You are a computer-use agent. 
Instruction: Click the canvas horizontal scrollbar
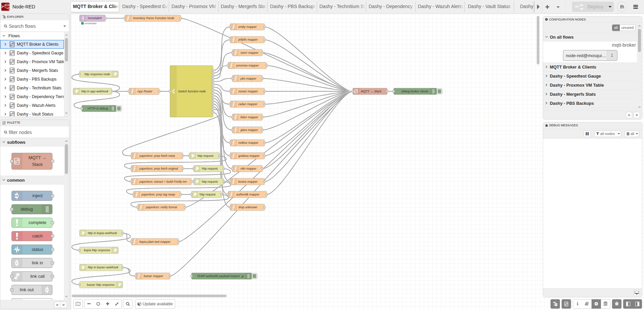(149, 296)
